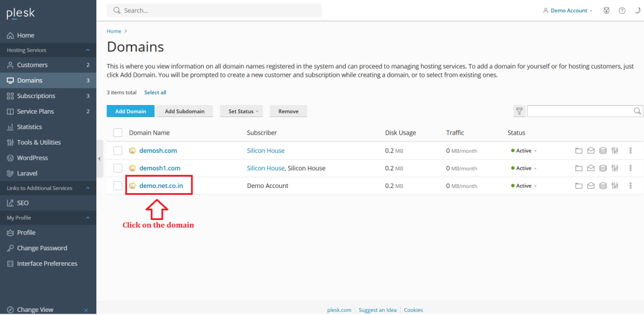Image resolution: width=644 pixels, height=315 pixels.
Task: Collapse the sidebar with the arrow handle
Action: (x=99, y=158)
